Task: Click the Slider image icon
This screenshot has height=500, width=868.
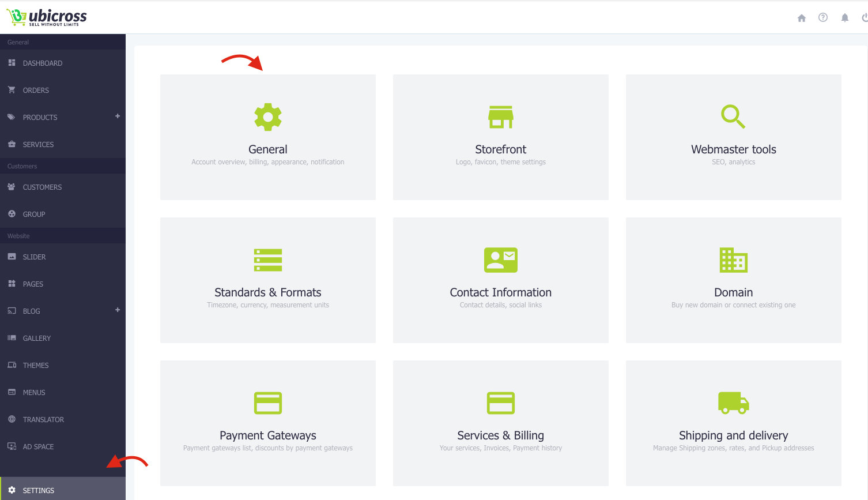Action: [12, 256]
